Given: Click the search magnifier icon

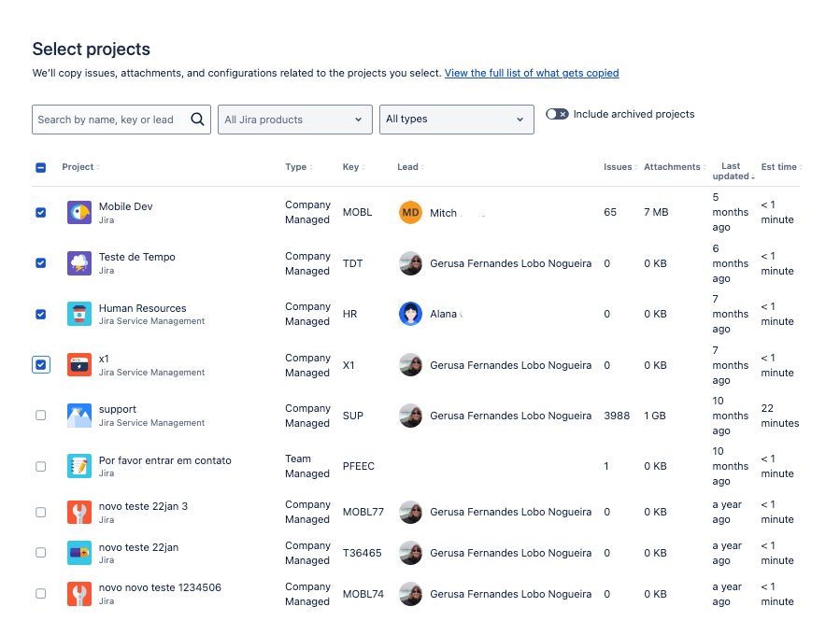Looking at the screenshot, I should [197, 120].
